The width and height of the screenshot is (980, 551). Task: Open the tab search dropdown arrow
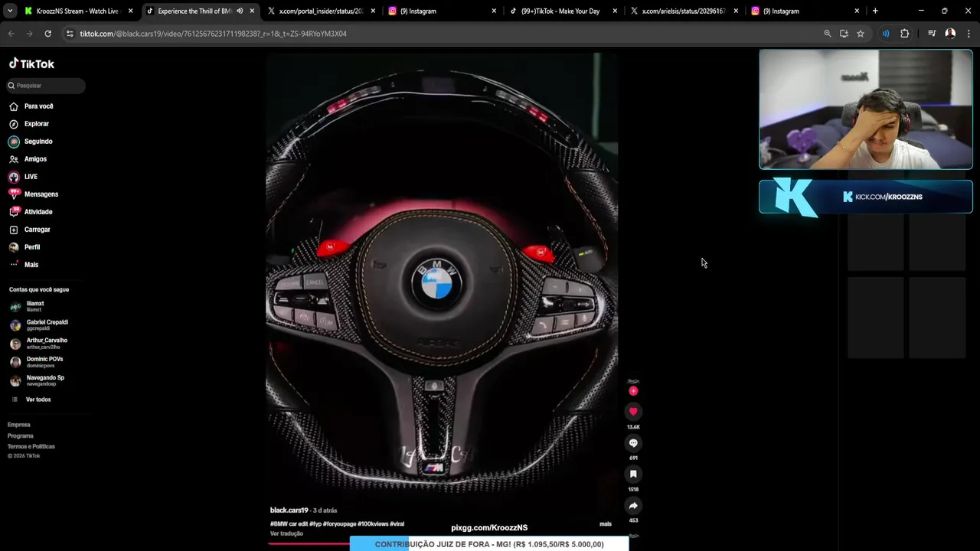click(10, 11)
